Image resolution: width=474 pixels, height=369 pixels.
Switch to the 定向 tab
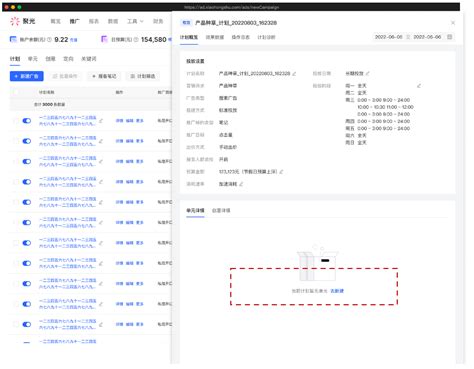[x=68, y=59]
